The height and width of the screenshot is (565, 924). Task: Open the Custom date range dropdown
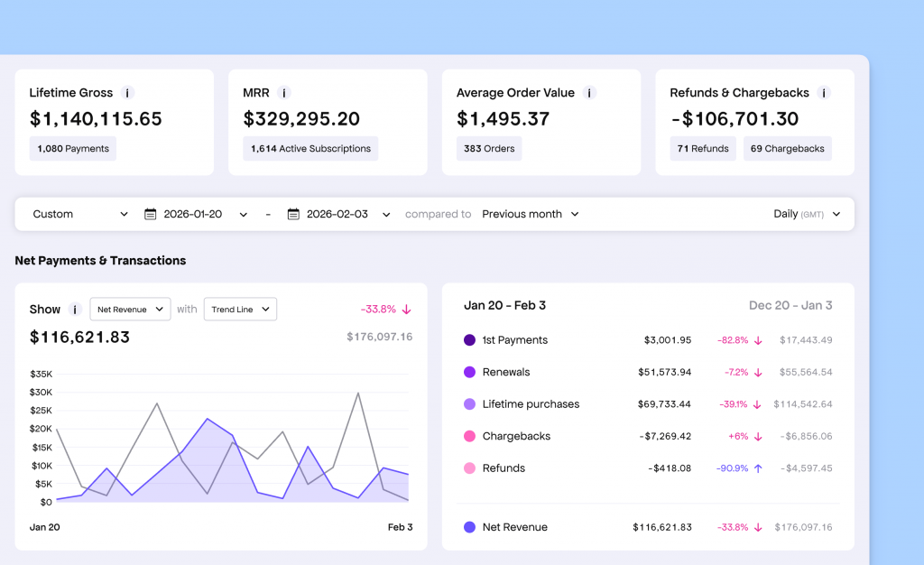79,214
